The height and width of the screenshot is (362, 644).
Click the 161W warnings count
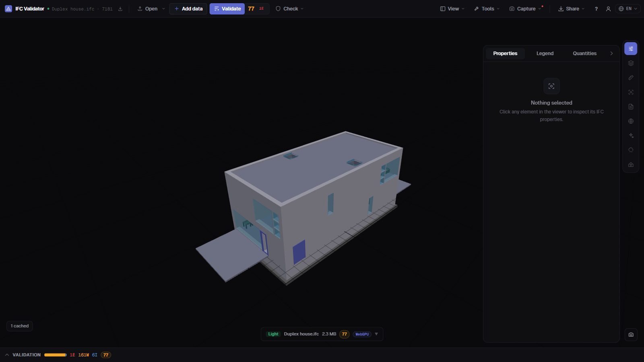[83, 355]
